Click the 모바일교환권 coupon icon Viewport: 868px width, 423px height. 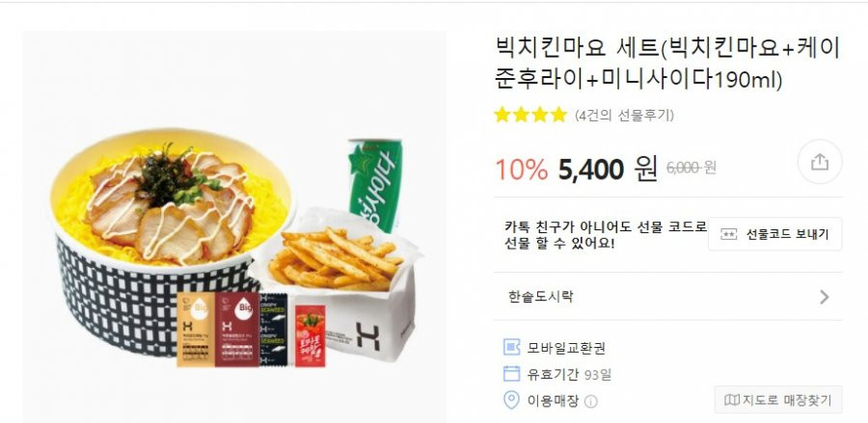tap(511, 347)
